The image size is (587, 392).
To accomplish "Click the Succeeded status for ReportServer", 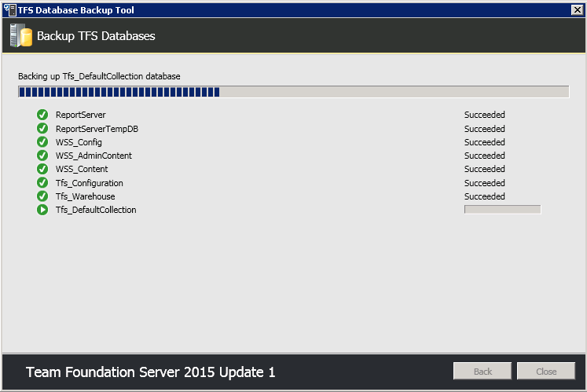I will (x=484, y=115).
